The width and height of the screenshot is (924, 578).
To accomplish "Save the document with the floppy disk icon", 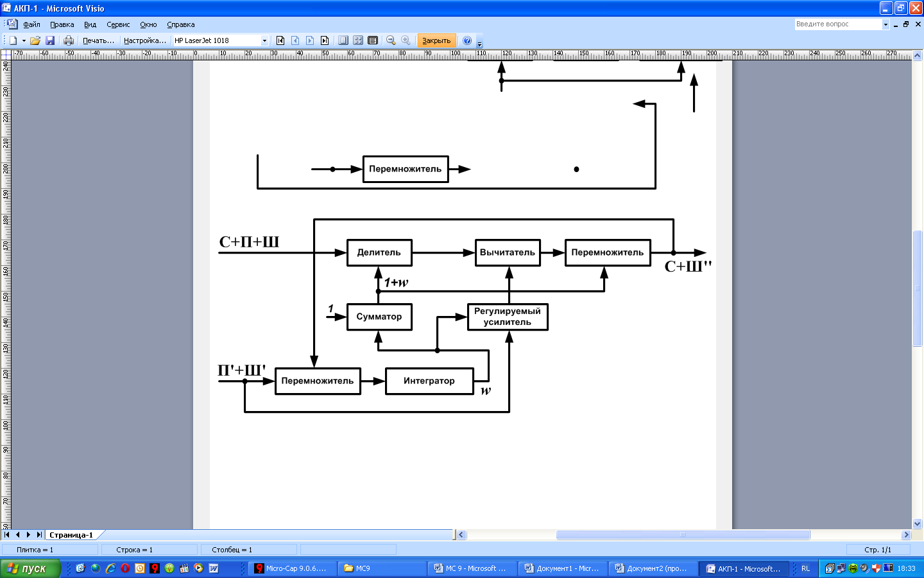I will [50, 40].
